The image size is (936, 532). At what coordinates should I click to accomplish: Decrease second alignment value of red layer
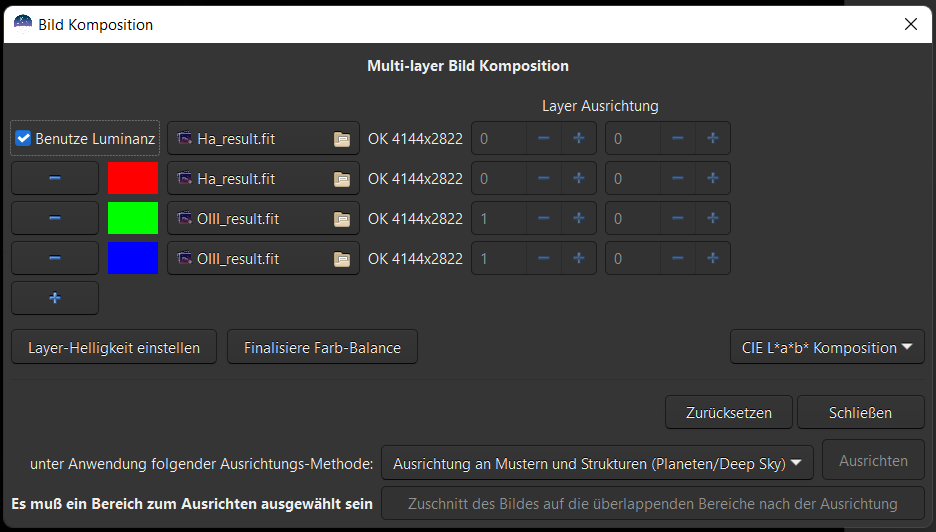[678, 179]
